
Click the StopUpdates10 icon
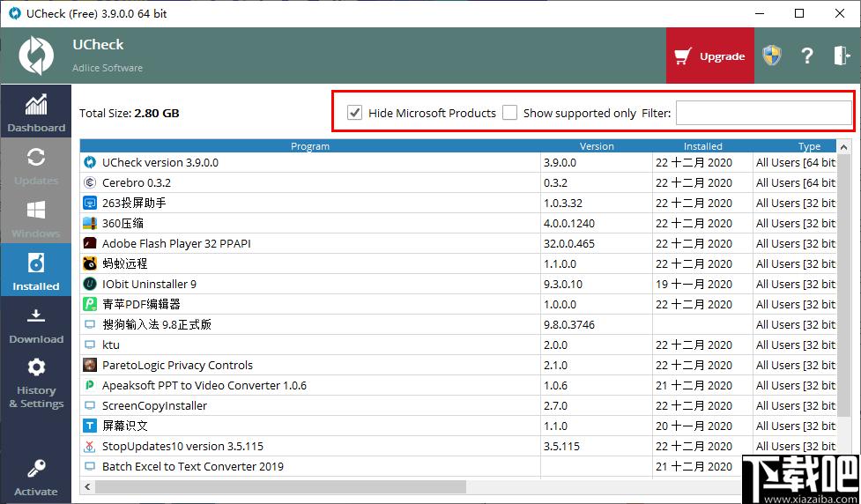90,446
